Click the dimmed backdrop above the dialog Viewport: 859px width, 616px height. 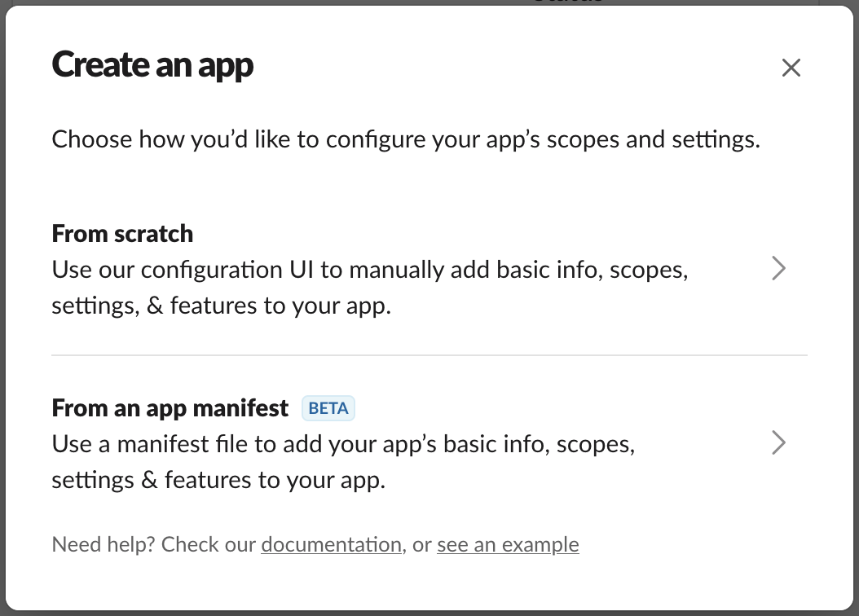(x=429, y=2)
